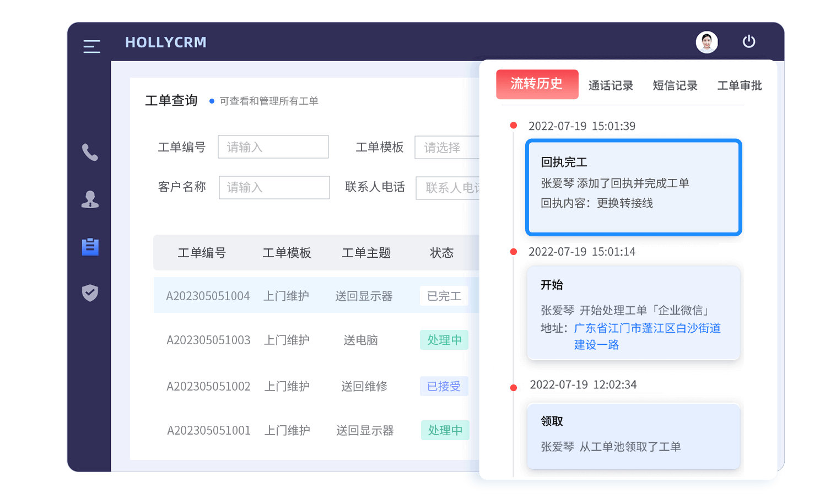Open the user avatar at top right
836x504 pixels.
point(707,42)
